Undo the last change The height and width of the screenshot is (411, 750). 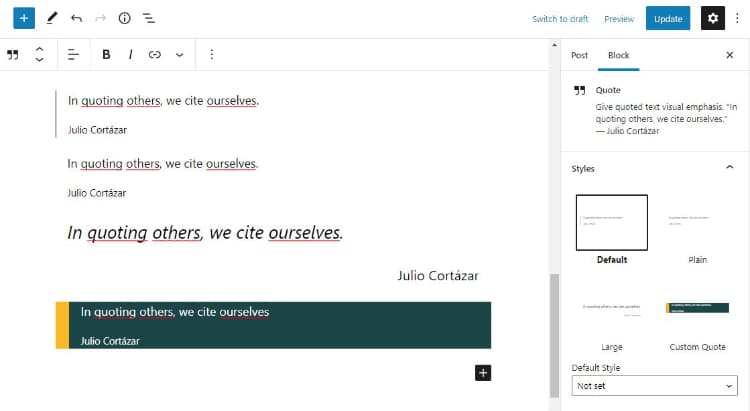click(76, 19)
